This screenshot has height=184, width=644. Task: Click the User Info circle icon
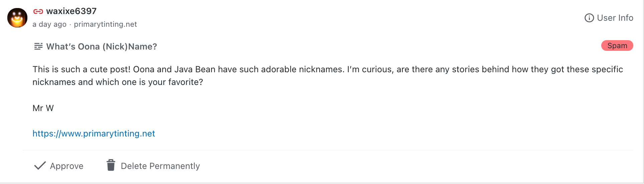[589, 18]
